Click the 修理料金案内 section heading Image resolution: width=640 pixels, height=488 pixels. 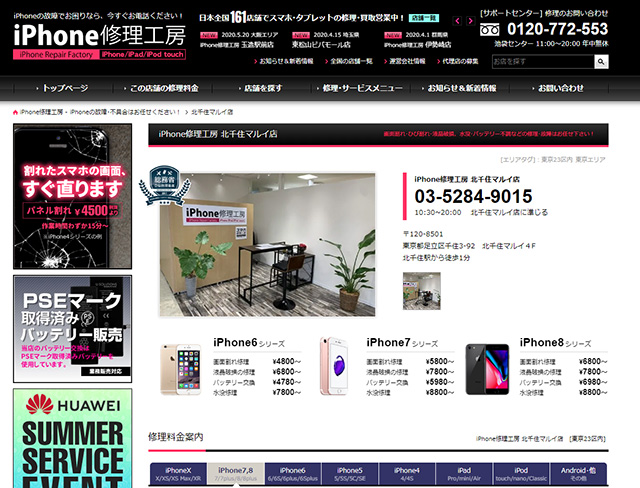click(176, 437)
